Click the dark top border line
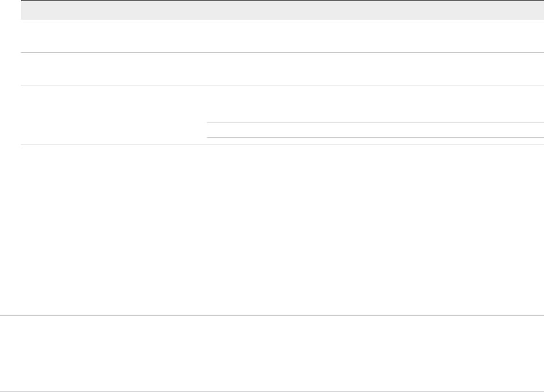Screen dimensions: 544x392 [278, 1]
